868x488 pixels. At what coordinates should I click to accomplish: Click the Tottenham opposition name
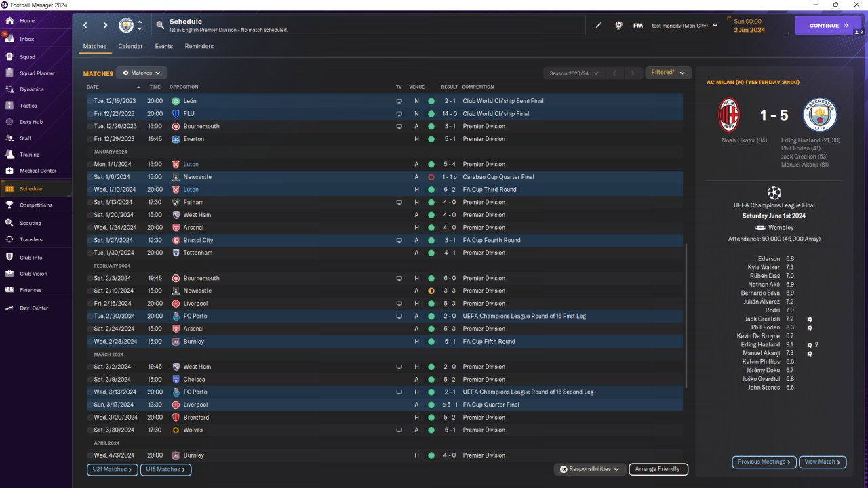[198, 253]
